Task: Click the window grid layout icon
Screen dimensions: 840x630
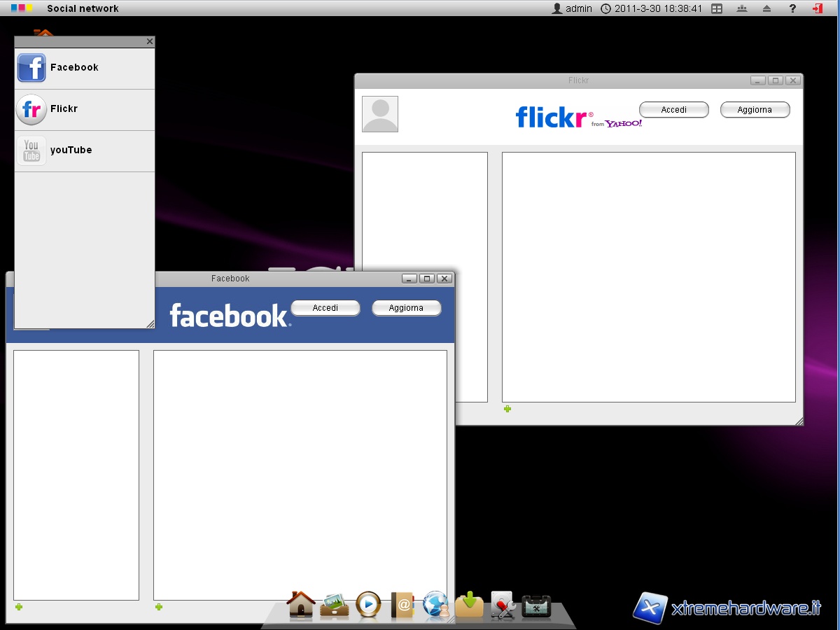Action: click(717, 8)
